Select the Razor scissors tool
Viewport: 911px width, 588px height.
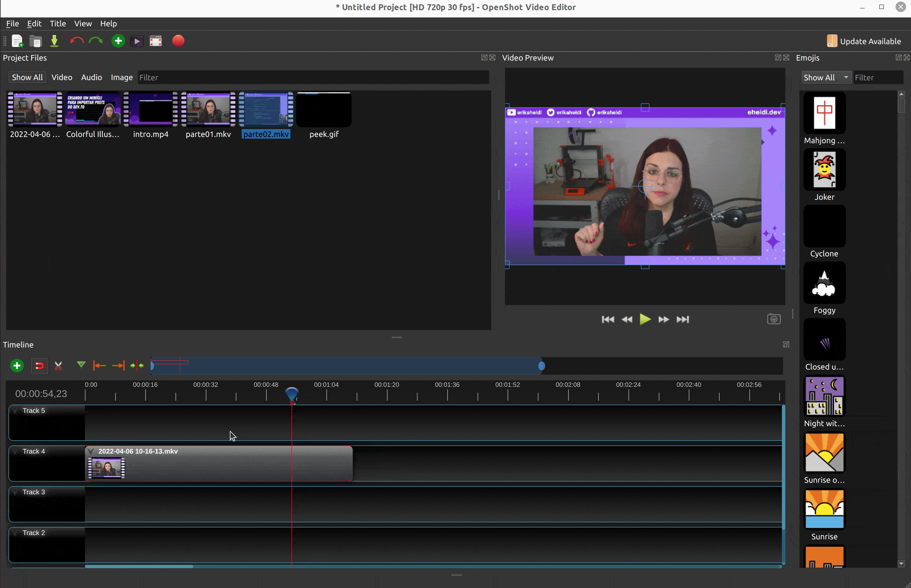(x=58, y=366)
